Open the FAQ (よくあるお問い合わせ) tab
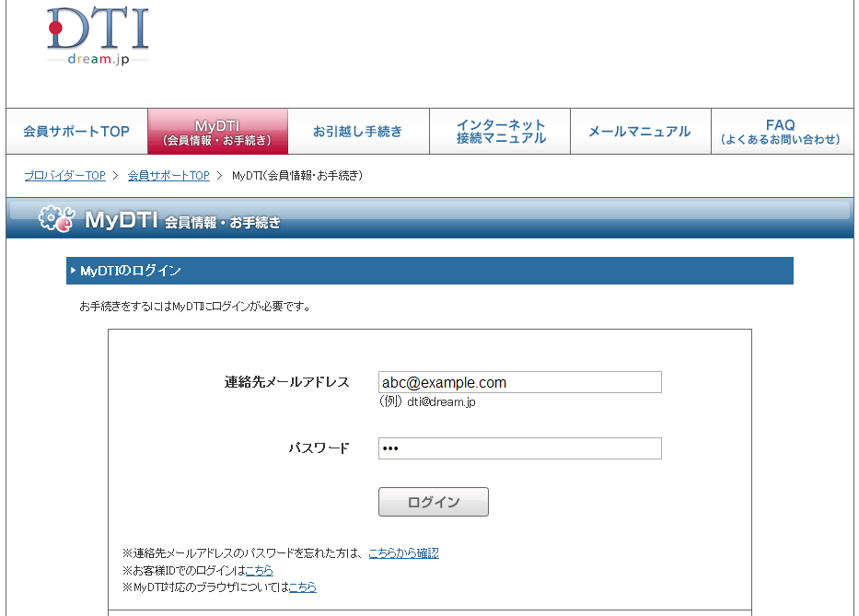 coord(782,132)
